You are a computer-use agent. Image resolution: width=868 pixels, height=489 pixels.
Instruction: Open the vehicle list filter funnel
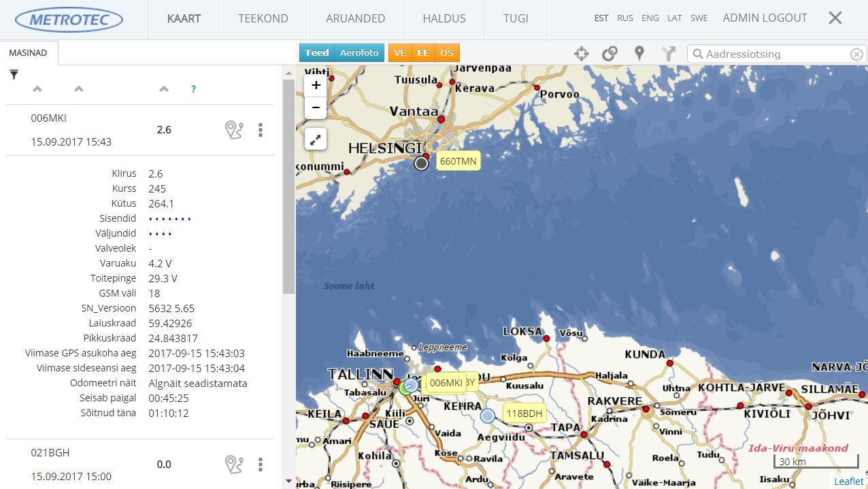(14, 74)
